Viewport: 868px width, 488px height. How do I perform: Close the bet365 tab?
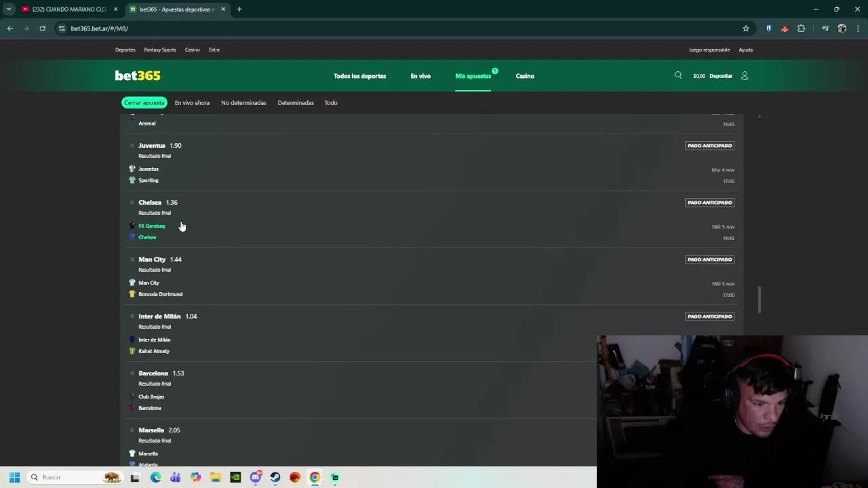[x=223, y=9]
